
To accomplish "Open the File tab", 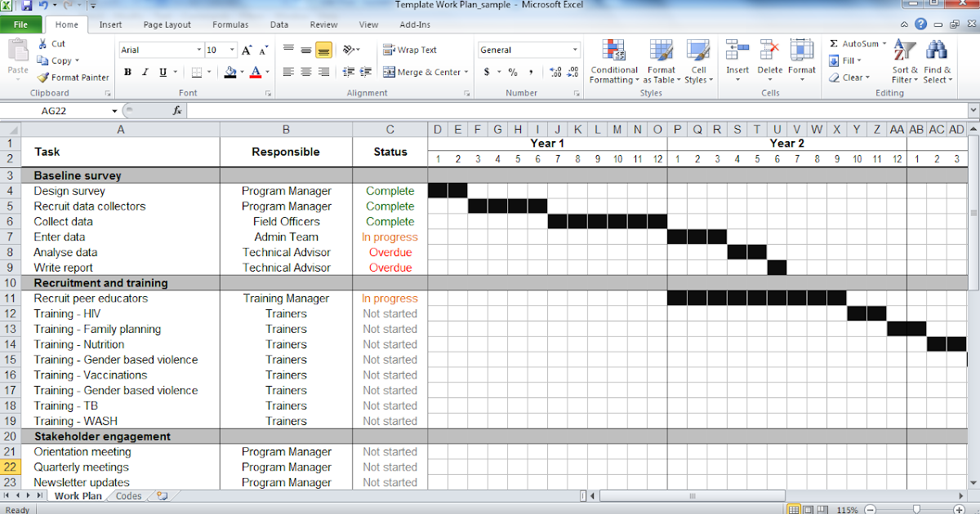I will click(20, 24).
